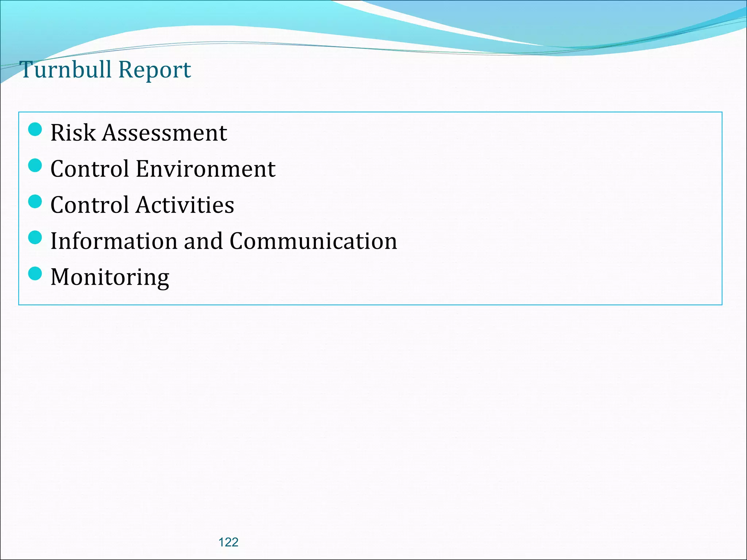
Task: Click the slide number 122
Action: coord(228,542)
